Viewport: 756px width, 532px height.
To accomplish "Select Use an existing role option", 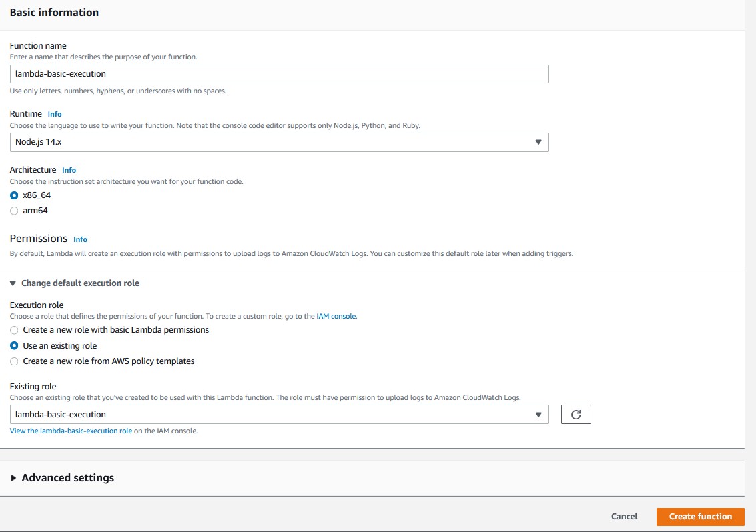I will click(x=14, y=345).
